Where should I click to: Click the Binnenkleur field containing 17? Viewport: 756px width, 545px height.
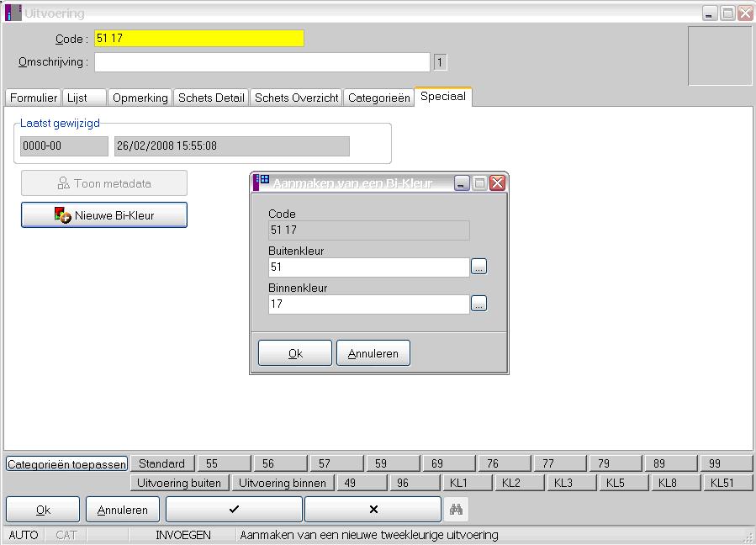(x=369, y=304)
